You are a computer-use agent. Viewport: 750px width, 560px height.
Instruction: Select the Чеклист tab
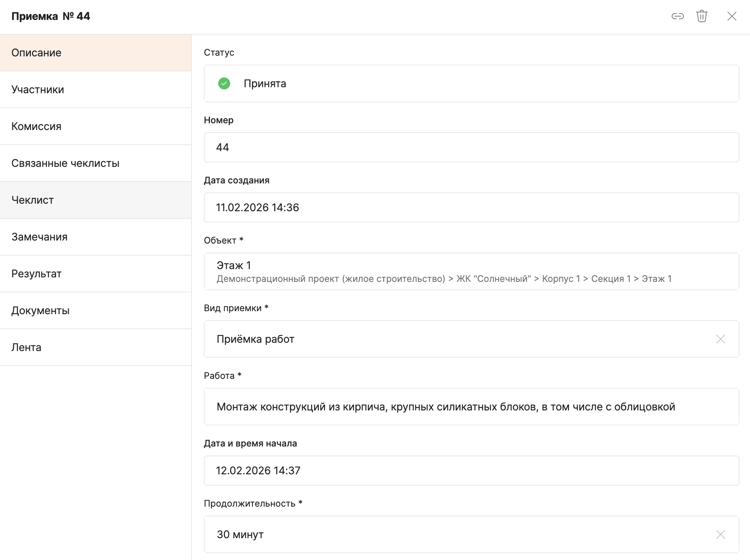tap(96, 200)
